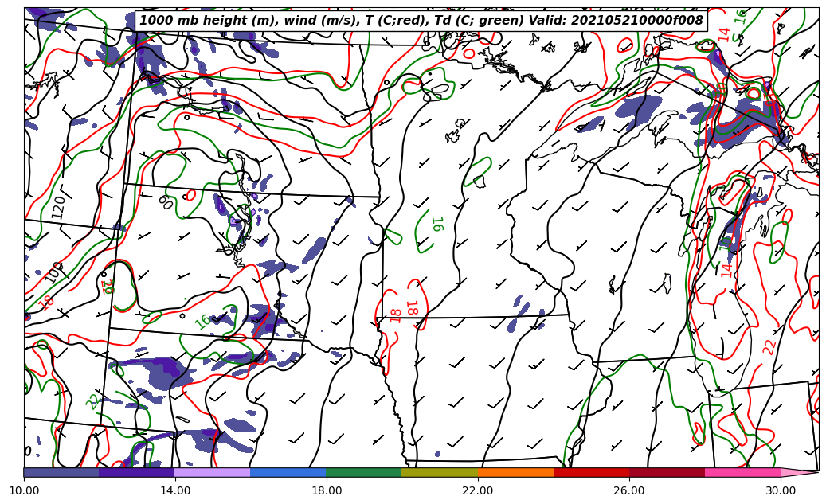Choose the green 18–20 colorbar segment

click(364, 472)
